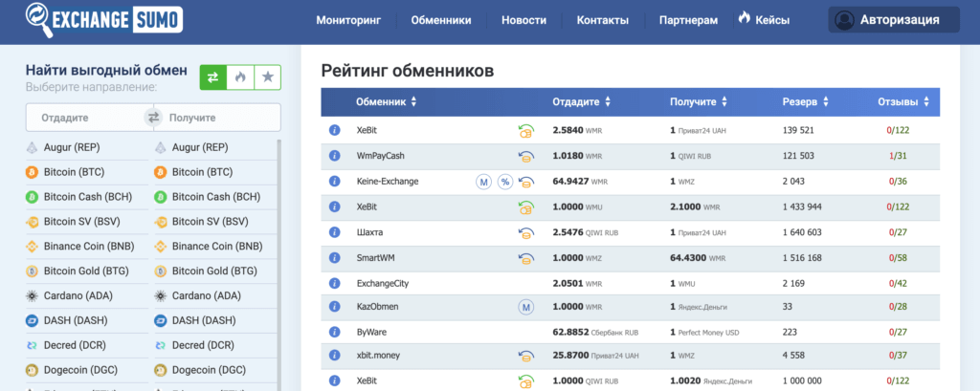
Task: Click the M badge in Keine-Exchange row
Action: point(483,182)
